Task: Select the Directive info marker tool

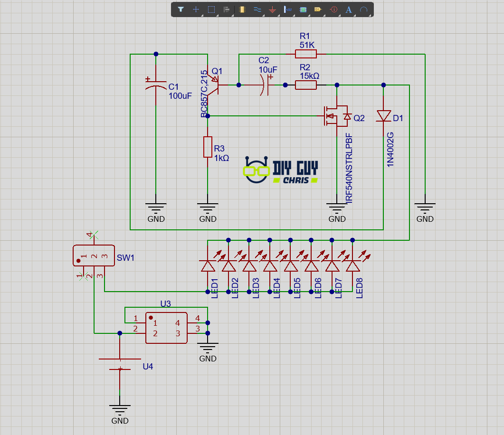Action: (333, 9)
